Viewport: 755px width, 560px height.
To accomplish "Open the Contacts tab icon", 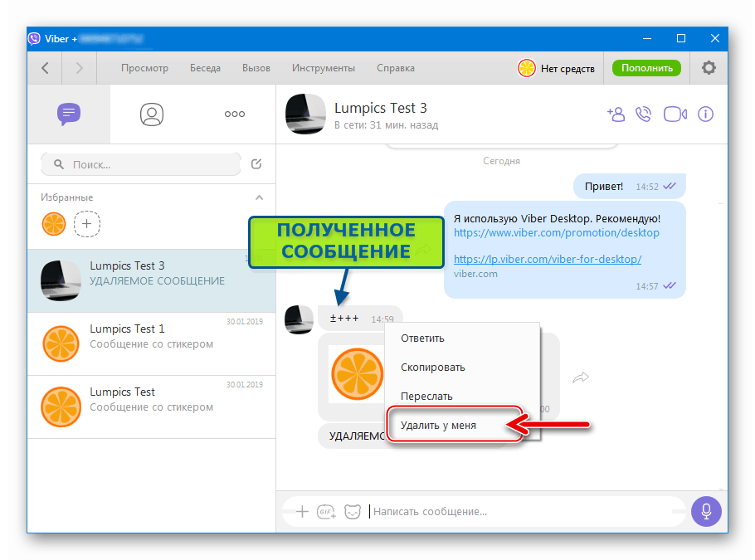I will [152, 114].
